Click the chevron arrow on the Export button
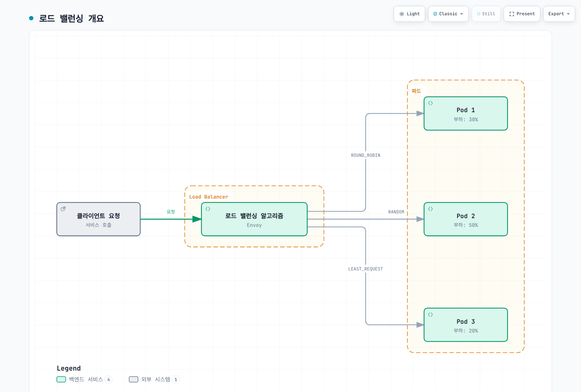 pos(568,14)
